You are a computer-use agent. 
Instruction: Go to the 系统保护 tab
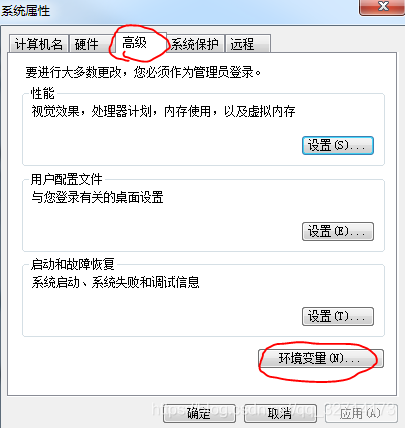click(195, 44)
